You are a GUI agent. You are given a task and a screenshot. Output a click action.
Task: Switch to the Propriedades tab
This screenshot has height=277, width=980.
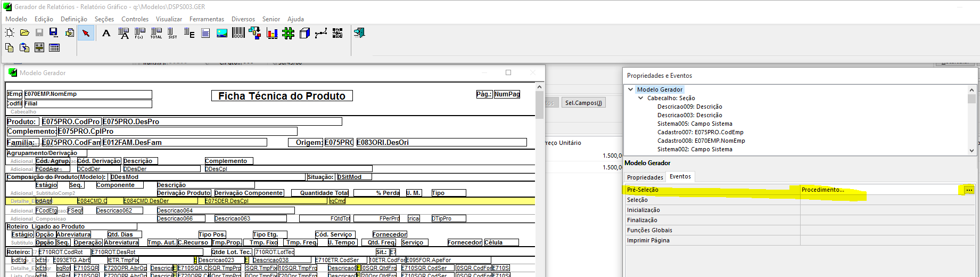click(645, 177)
